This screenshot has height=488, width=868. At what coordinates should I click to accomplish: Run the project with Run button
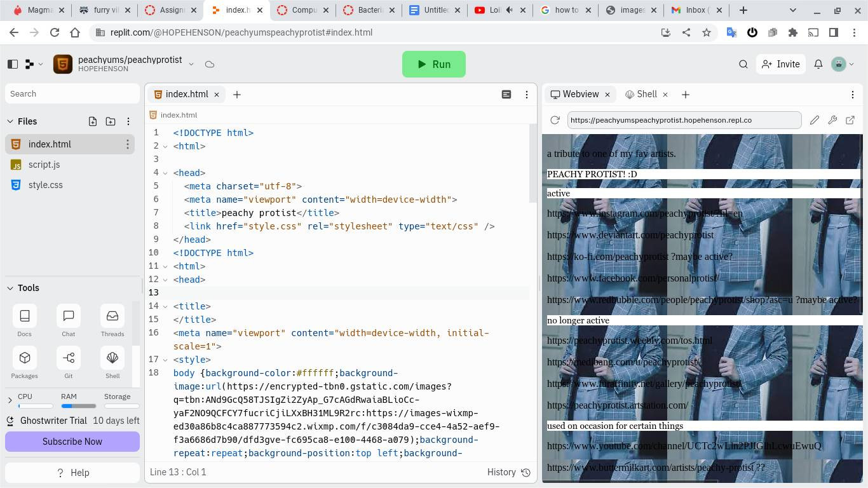[434, 64]
